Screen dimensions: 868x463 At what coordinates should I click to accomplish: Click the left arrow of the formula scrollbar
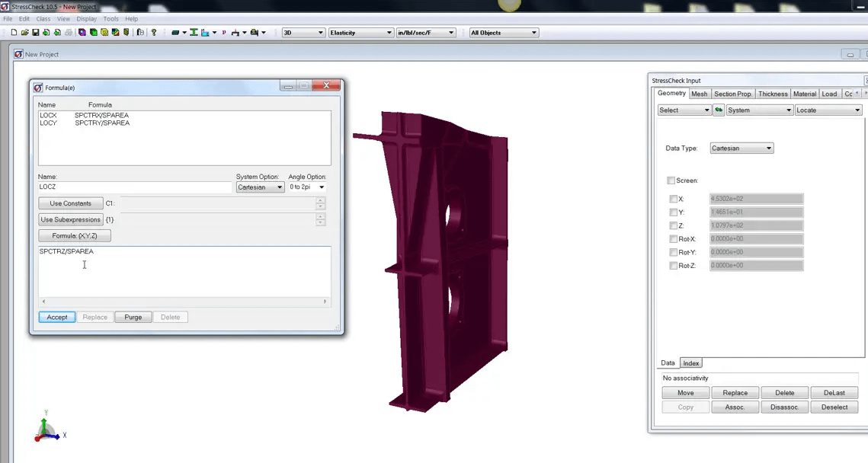click(43, 302)
